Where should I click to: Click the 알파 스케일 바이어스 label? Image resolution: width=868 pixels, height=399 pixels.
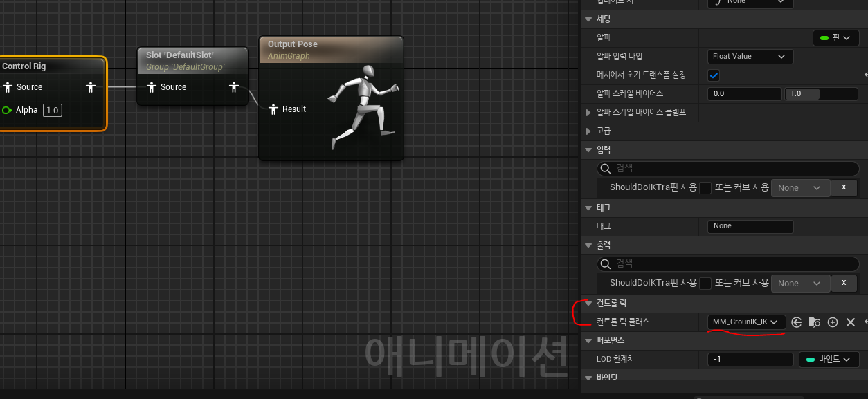(630, 93)
